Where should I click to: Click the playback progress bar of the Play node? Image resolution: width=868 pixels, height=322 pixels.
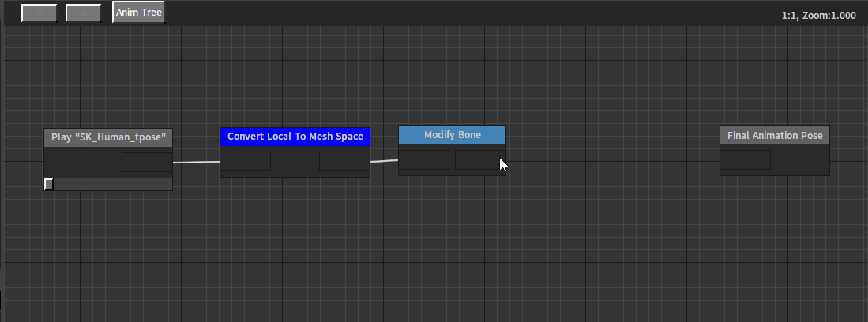click(x=108, y=184)
